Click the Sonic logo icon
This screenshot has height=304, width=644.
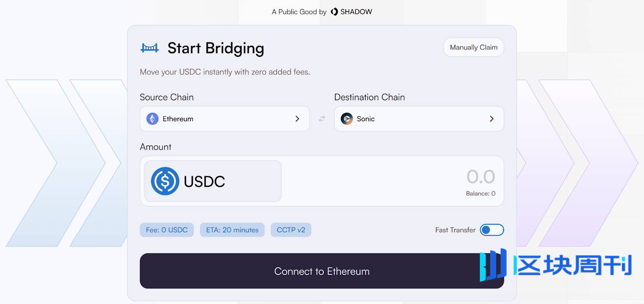coord(347,119)
